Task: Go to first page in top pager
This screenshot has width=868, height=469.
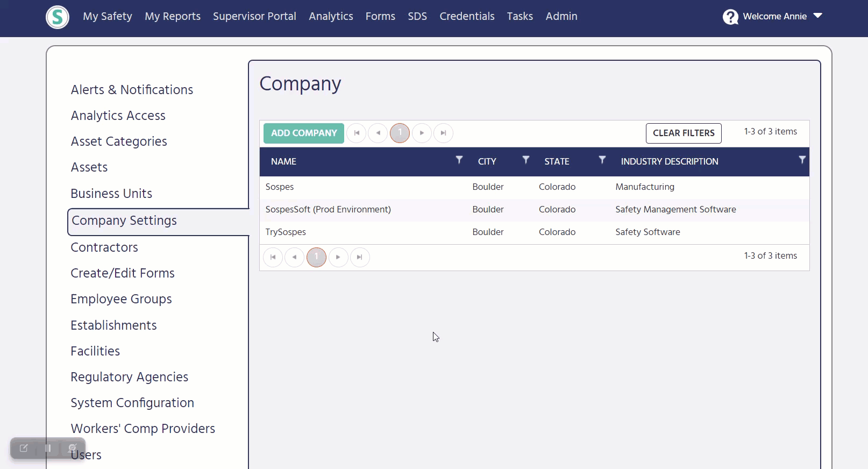Action: (357, 133)
